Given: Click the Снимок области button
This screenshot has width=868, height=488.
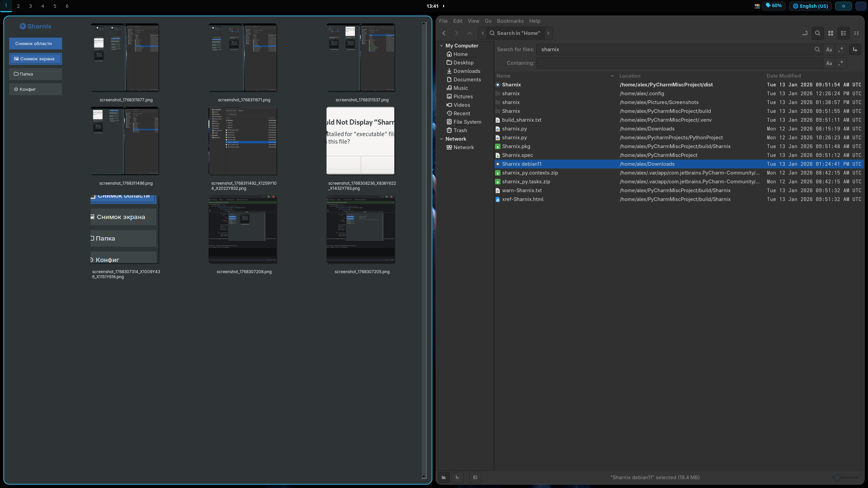Looking at the screenshot, I should [36, 43].
